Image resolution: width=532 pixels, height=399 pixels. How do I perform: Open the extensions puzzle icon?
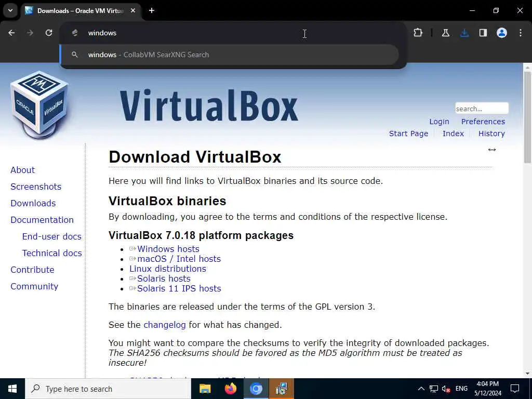tap(418, 33)
